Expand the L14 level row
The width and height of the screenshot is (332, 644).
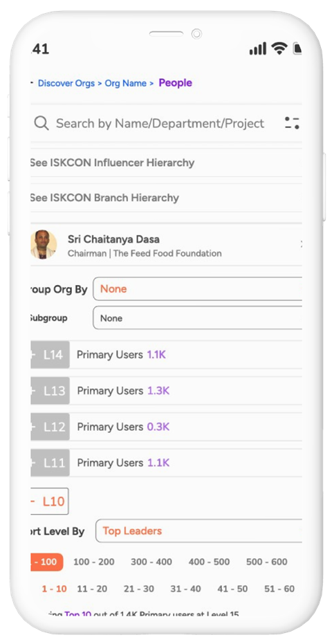[x=50, y=354]
